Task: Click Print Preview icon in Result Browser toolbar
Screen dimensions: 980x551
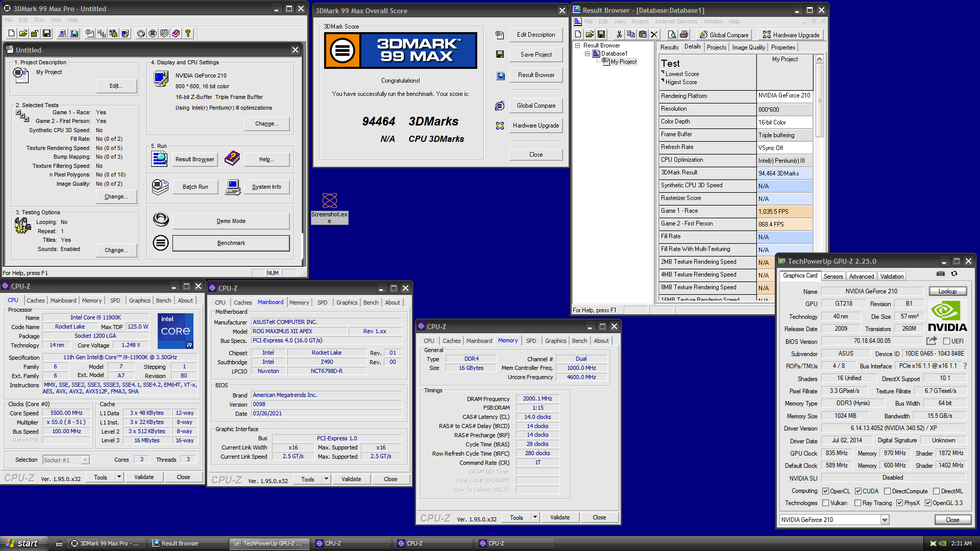Action: click(x=672, y=35)
